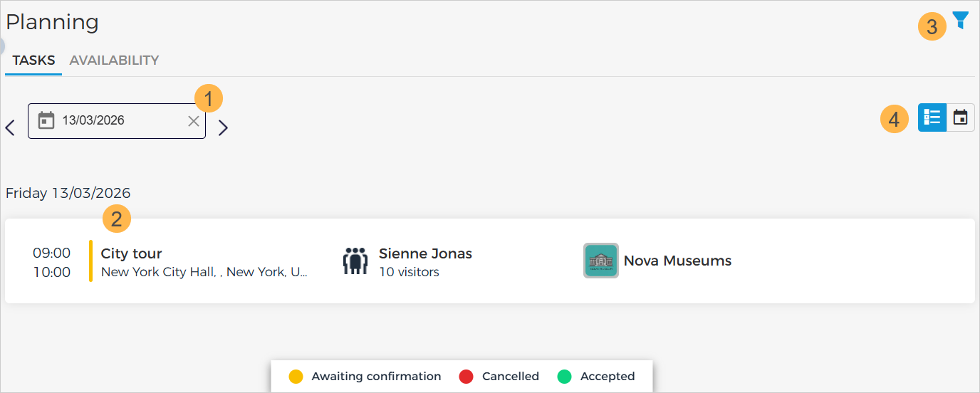Go to previous day with left arrow
The image size is (980, 393).
10,128
